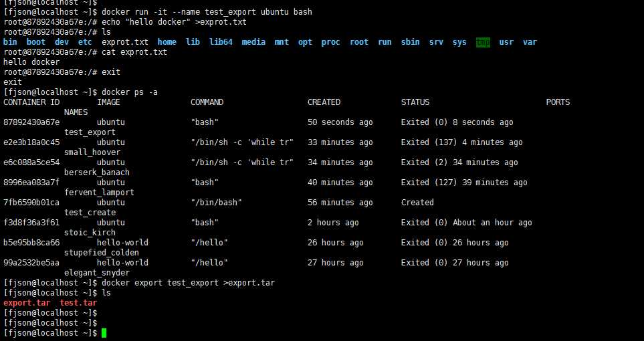Click test.tar in the ls output
This screenshot has width=644, height=341.
point(78,303)
